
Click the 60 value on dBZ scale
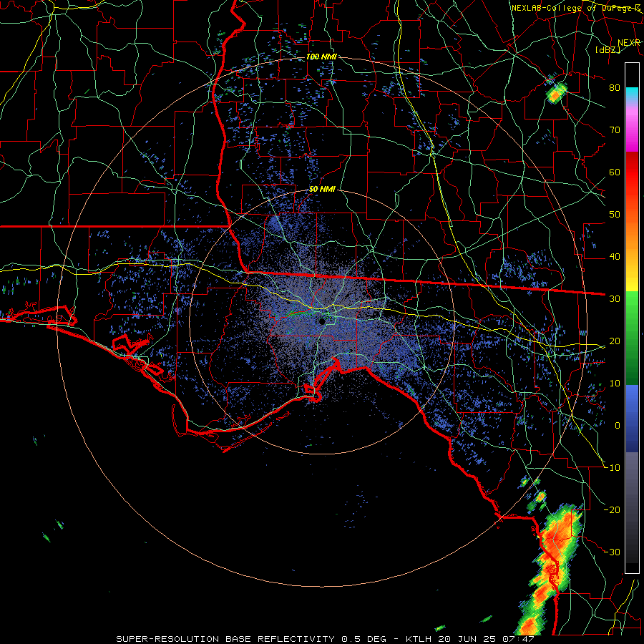(615, 172)
